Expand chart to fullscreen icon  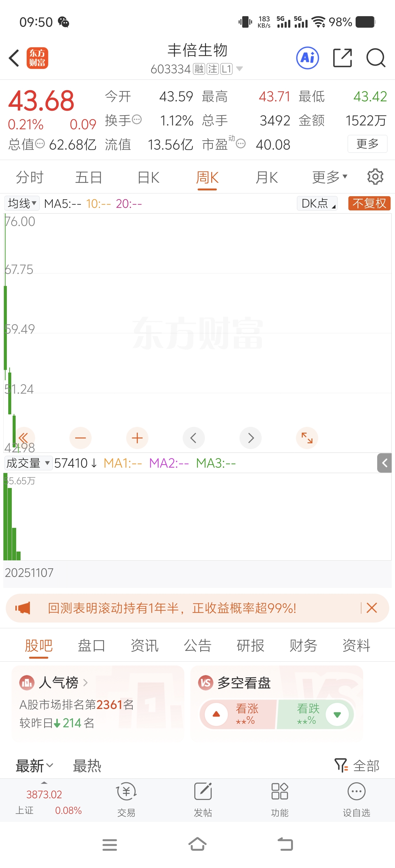pyautogui.click(x=307, y=438)
